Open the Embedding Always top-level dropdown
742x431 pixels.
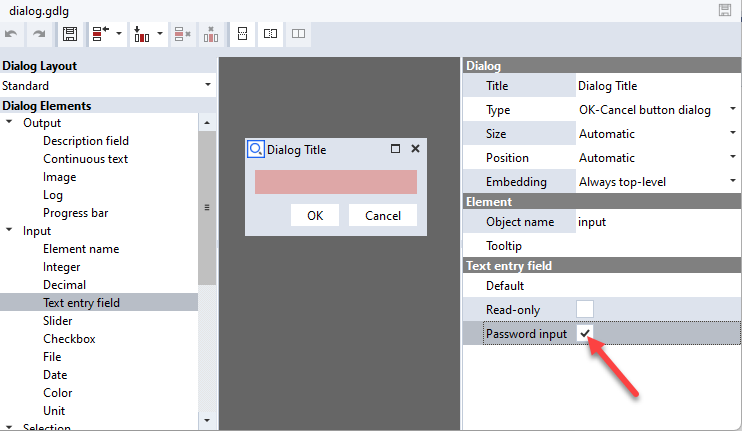(732, 182)
